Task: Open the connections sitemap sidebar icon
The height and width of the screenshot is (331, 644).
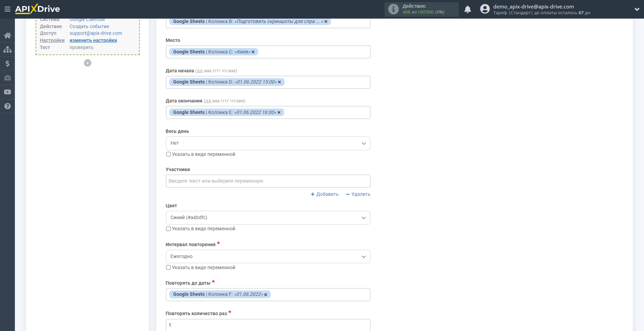Action: coord(7,49)
